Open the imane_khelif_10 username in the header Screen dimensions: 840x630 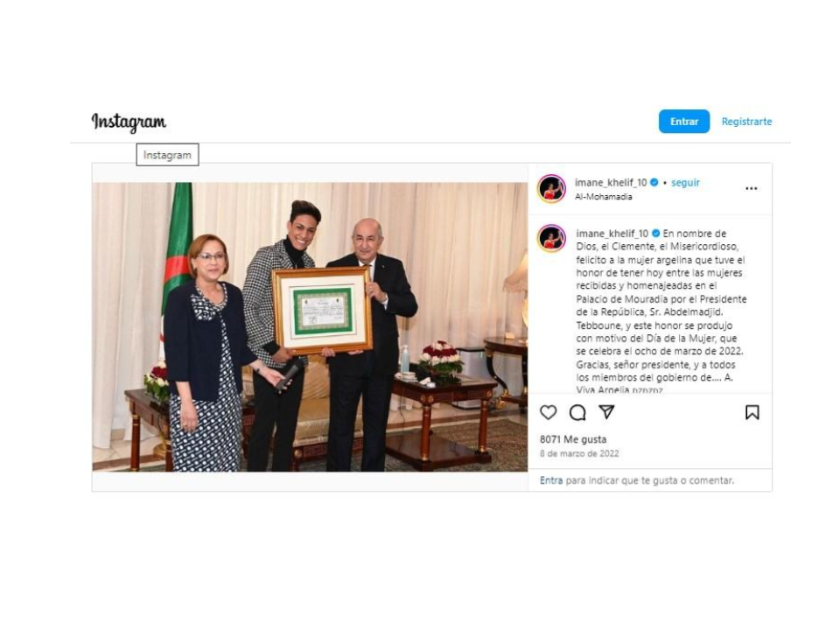[611, 183]
